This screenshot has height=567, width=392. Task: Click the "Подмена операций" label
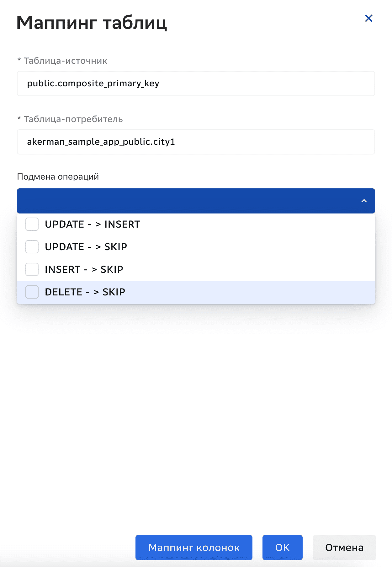tap(58, 177)
